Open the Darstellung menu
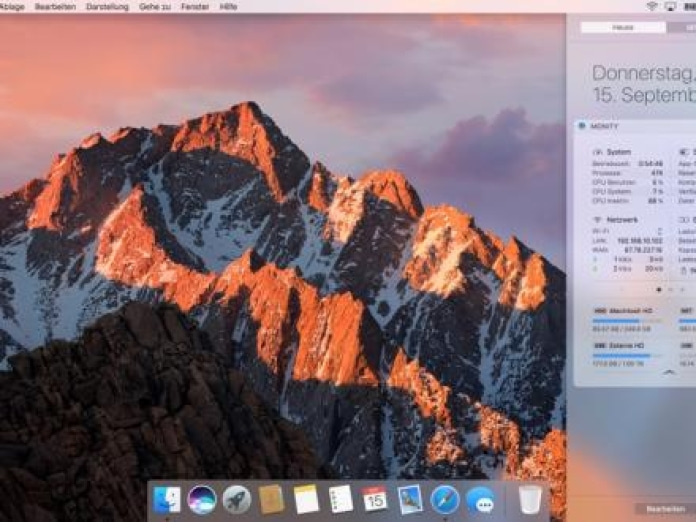This screenshot has width=696, height=522. pos(107,7)
